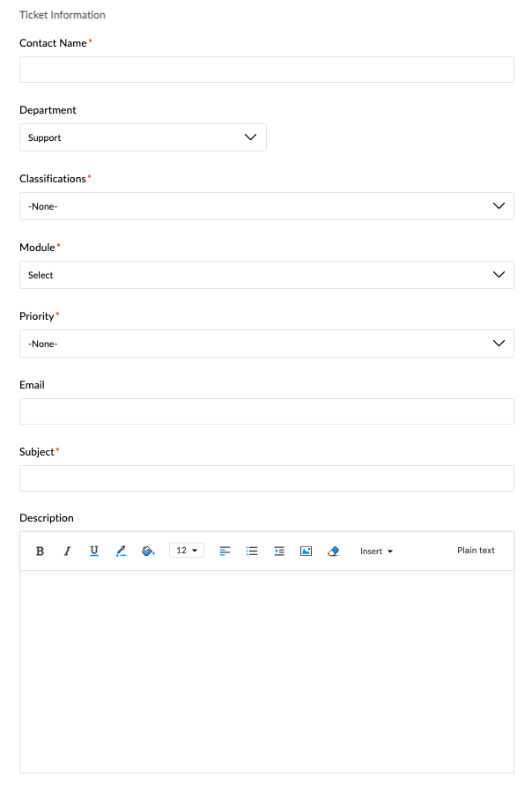Switch editor to Plain text

[x=476, y=550]
